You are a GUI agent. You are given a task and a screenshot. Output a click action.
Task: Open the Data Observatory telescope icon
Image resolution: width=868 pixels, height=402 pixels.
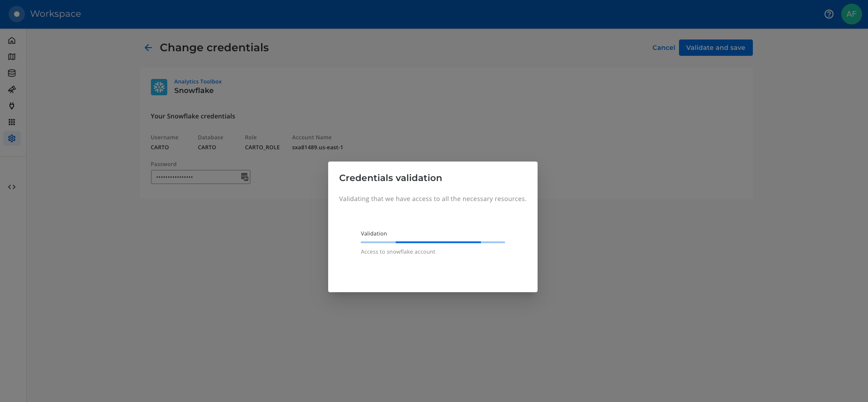pos(12,89)
